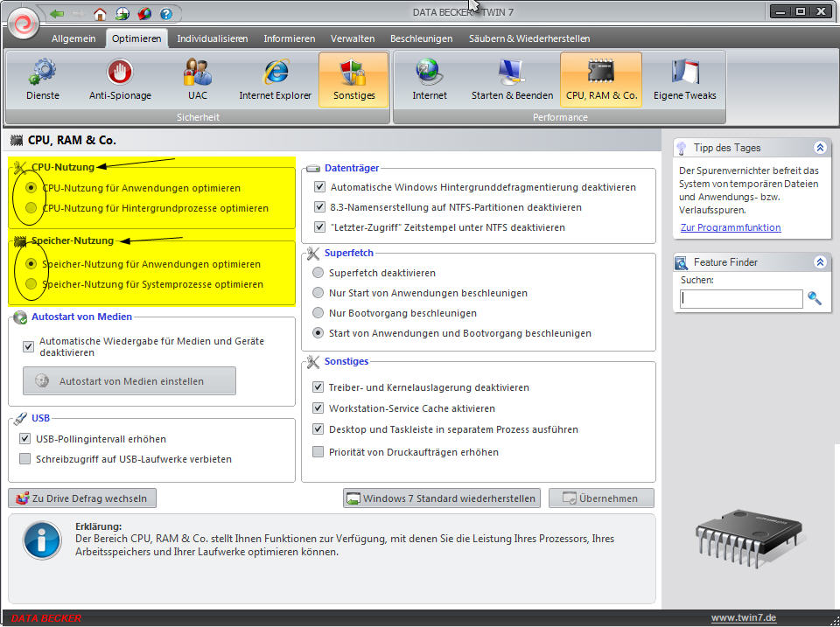Click the Datenträger drive icon
The height and width of the screenshot is (627, 840).
click(313, 168)
